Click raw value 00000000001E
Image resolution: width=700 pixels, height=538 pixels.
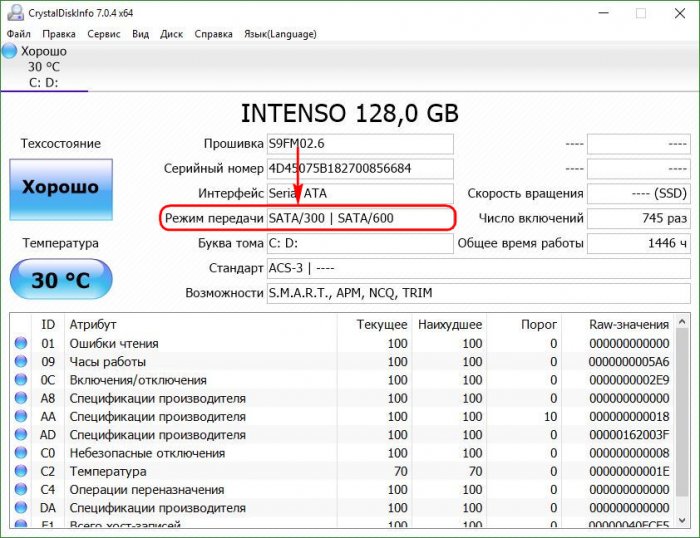click(x=629, y=471)
